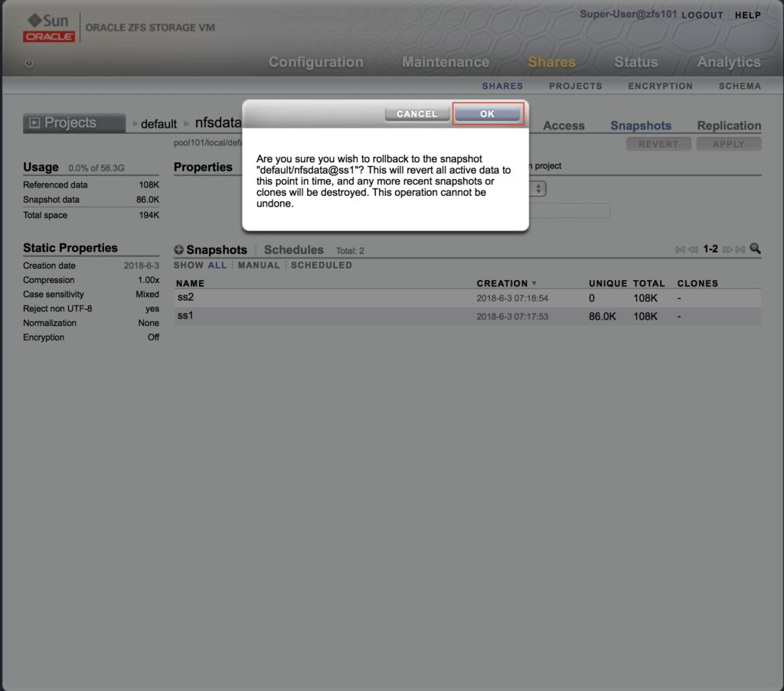Click the REVERT button
This screenshot has height=691, width=784.
tap(658, 144)
